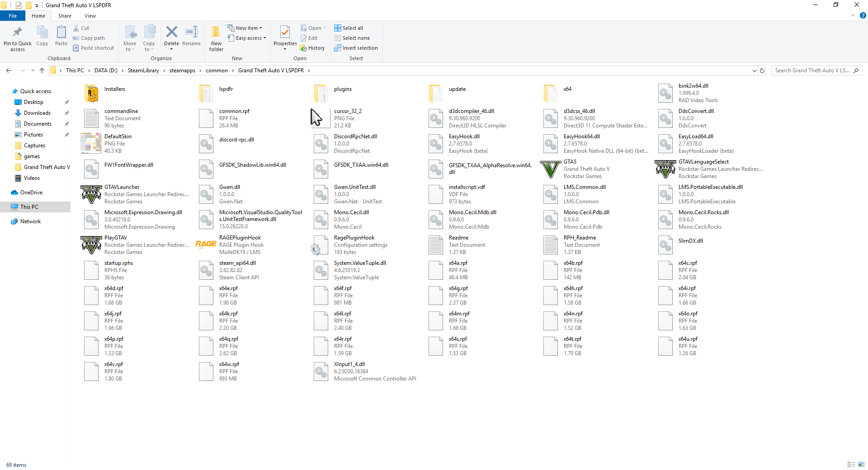Go back with the Back arrow

(x=9, y=70)
